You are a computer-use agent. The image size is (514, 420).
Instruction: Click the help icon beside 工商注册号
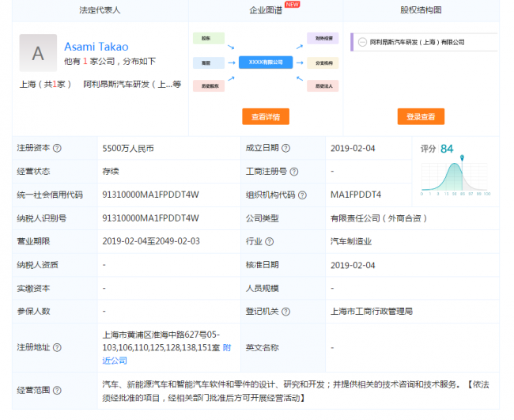pyautogui.click(x=294, y=172)
